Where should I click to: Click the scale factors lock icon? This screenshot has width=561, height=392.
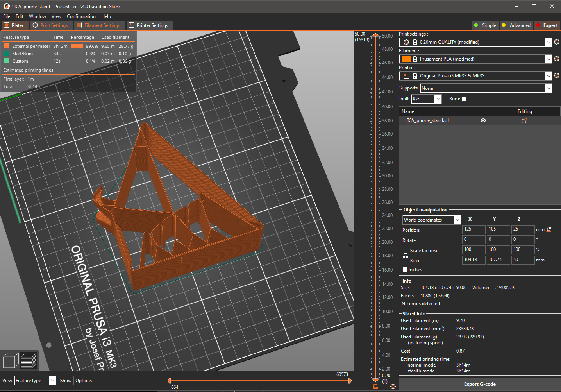[406, 256]
